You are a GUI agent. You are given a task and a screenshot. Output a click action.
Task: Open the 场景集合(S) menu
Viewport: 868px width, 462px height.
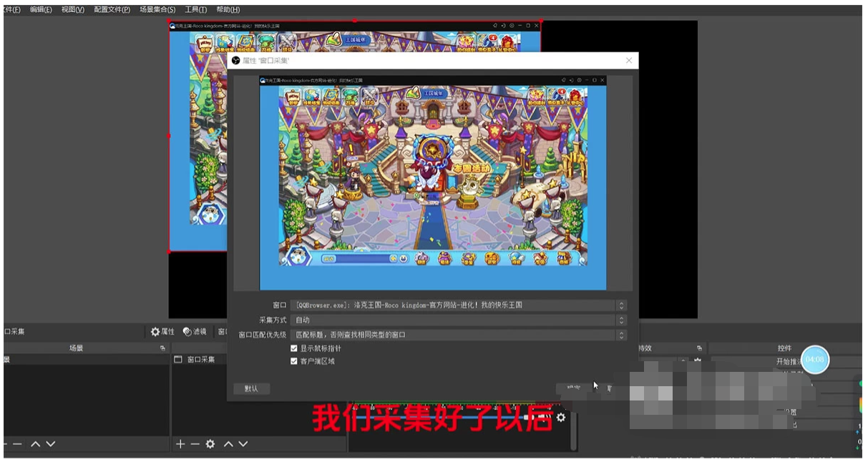[x=157, y=10]
